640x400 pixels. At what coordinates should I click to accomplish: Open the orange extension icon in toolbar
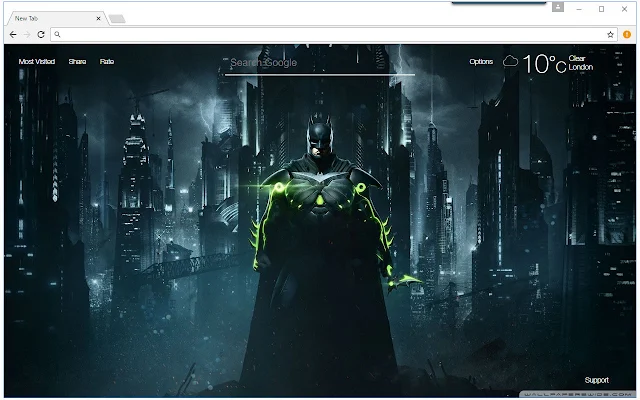627,35
